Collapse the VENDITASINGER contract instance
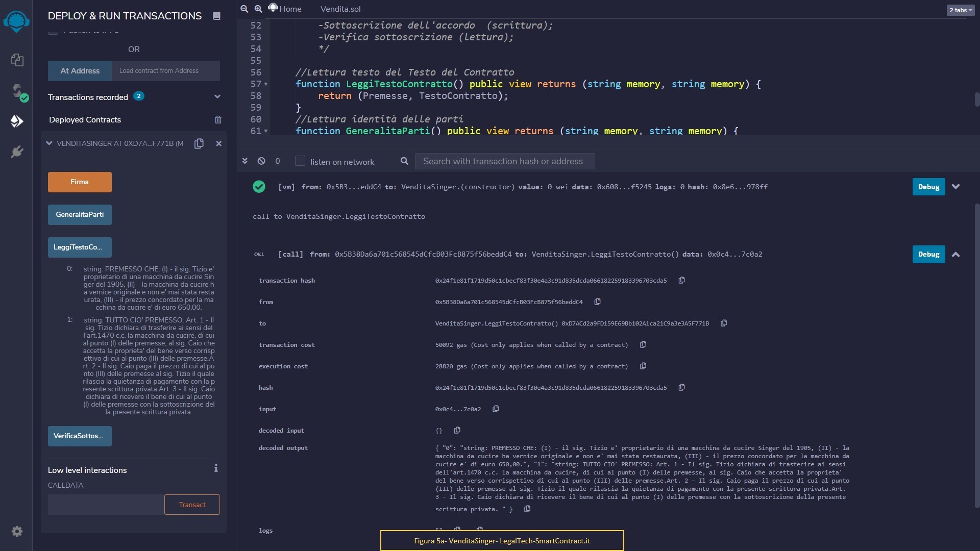 coord(50,143)
